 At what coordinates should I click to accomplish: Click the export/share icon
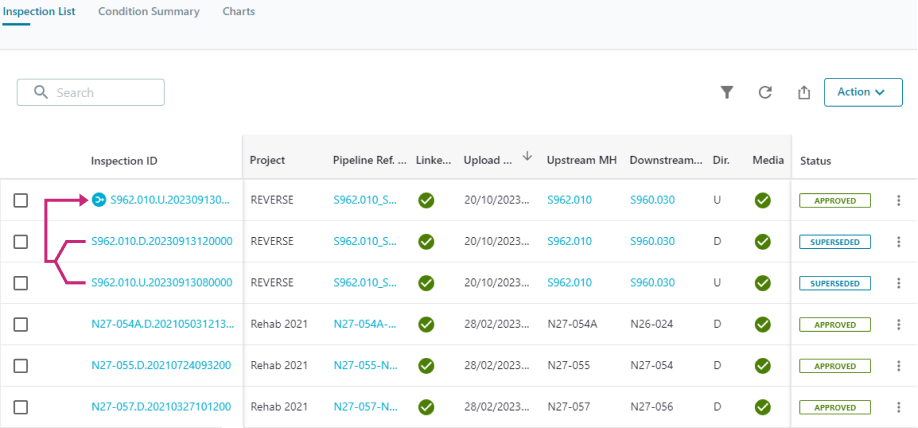803,92
